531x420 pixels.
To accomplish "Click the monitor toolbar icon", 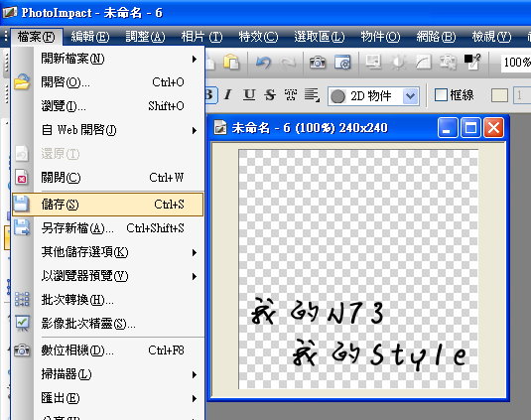I will click(373, 62).
